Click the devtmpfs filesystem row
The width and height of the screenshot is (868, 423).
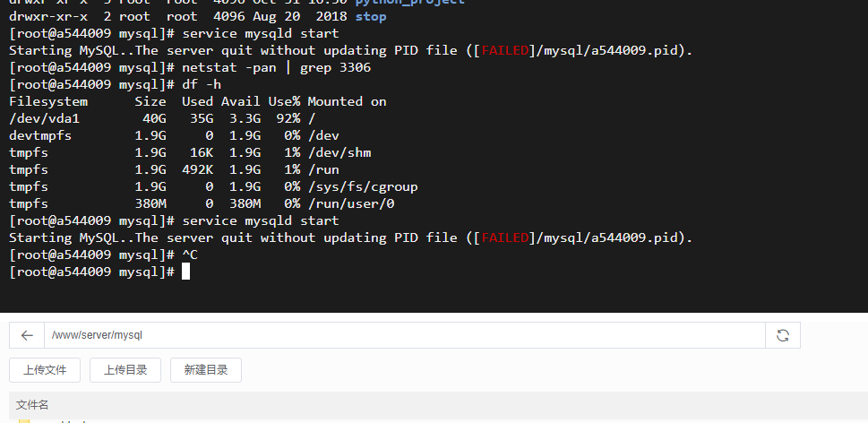[175, 135]
